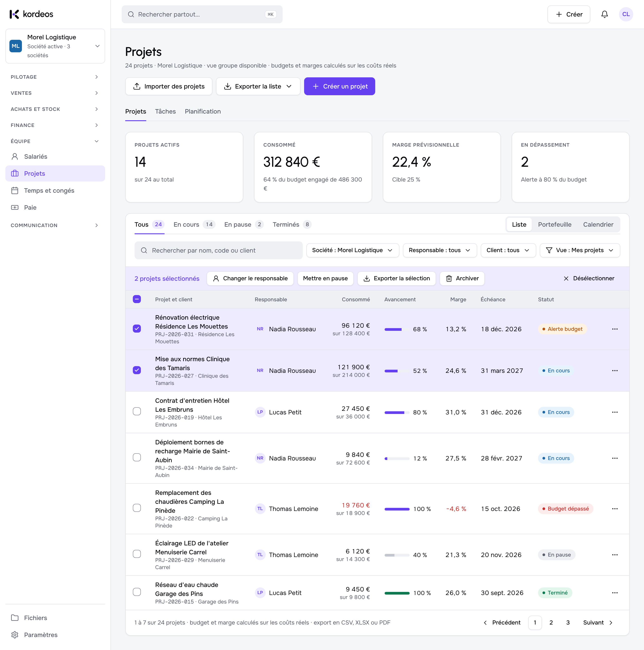Viewport: 644px width, 650px height.
Task: Switch to the Tâches tab
Action: pyautogui.click(x=165, y=111)
